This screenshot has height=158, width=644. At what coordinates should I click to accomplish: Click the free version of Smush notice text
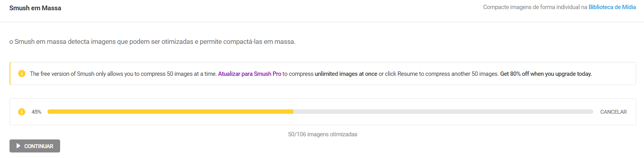(x=123, y=74)
